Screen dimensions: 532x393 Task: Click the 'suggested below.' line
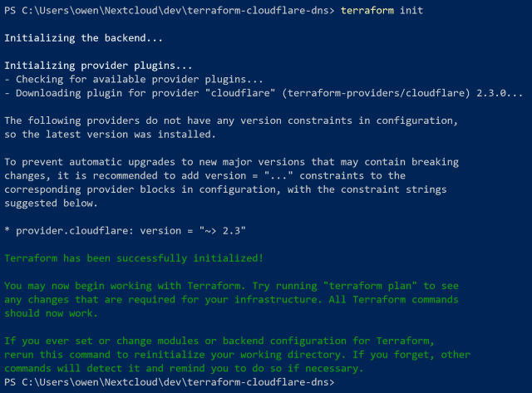pyautogui.click(x=51, y=203)
